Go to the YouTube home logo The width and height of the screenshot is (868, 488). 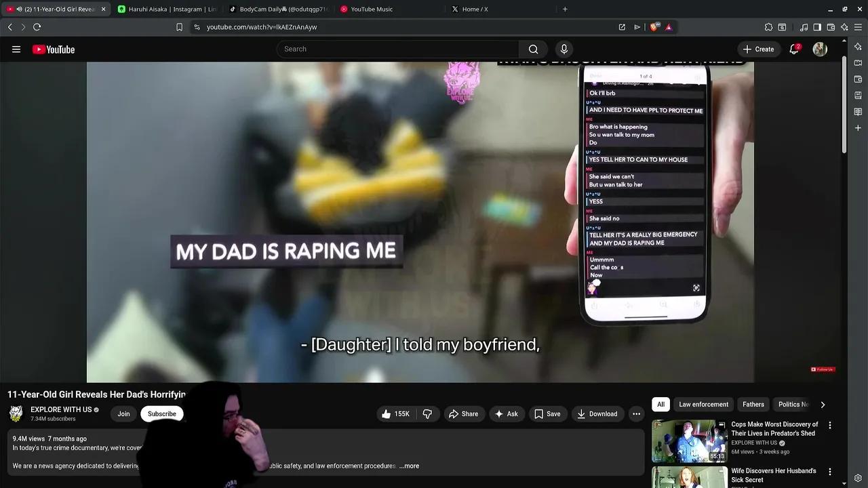(54, 49)
